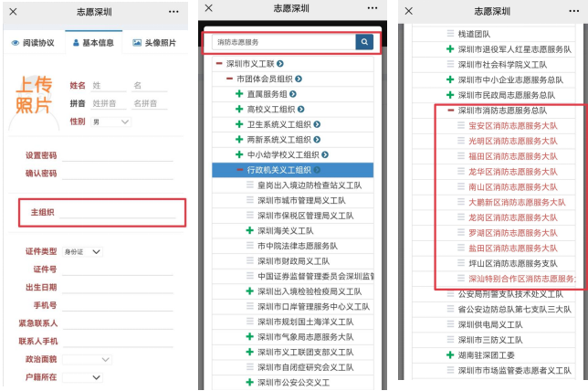Select 福田区消防志愿服务大队 in the tree

click(x=511, y=156)
